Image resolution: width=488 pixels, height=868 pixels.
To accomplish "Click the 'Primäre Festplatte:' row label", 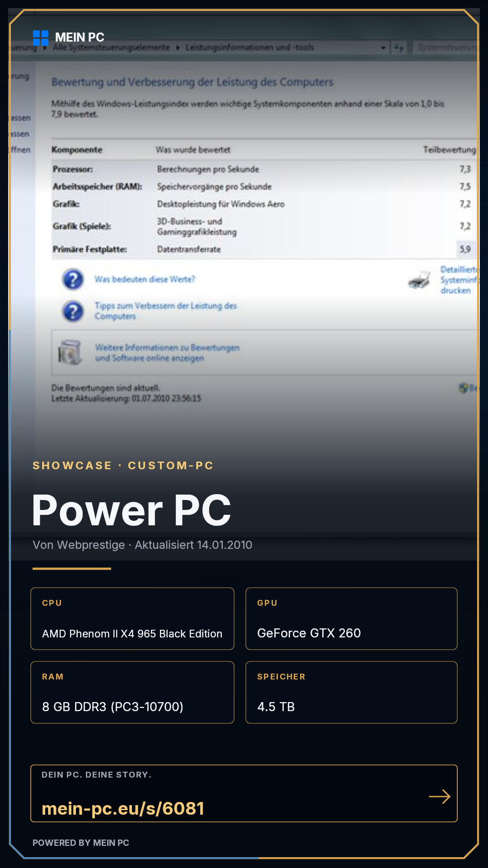I will [89, 249].
